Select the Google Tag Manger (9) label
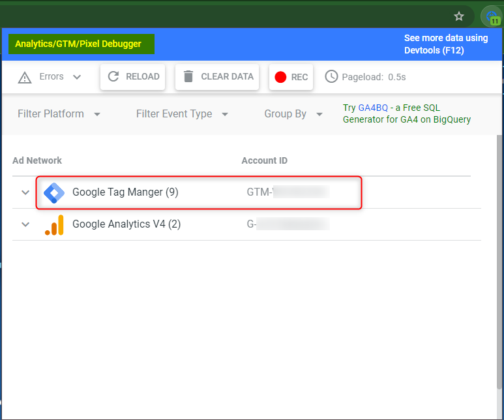The image size is (504, 420). point(125,192)
